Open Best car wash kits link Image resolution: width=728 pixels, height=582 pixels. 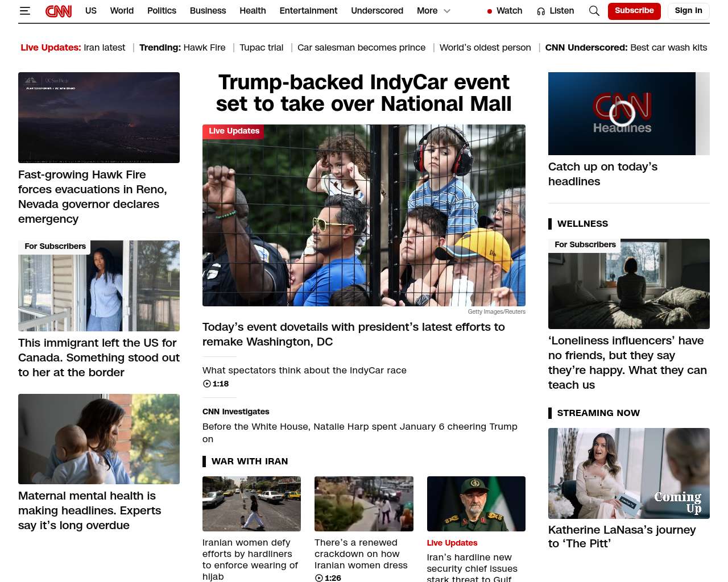pos(668,48)
